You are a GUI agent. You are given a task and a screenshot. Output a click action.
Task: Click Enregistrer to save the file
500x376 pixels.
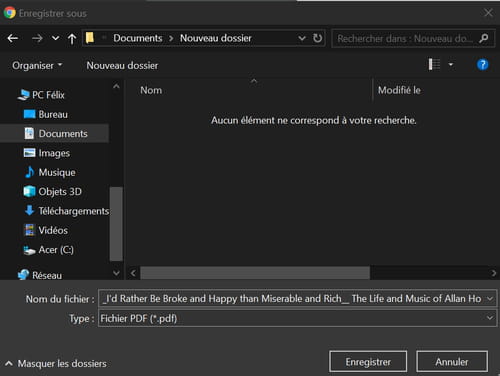point(368,362)
